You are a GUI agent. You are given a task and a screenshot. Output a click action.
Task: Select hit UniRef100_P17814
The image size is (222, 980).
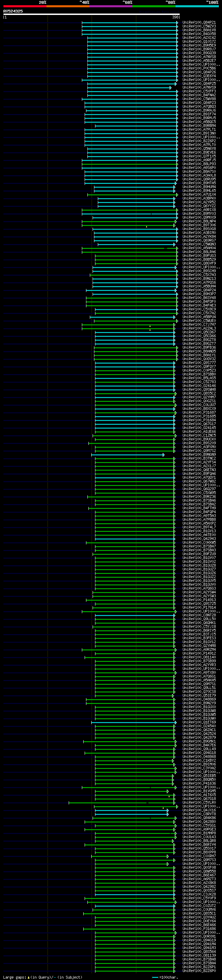tap(199, 608)
